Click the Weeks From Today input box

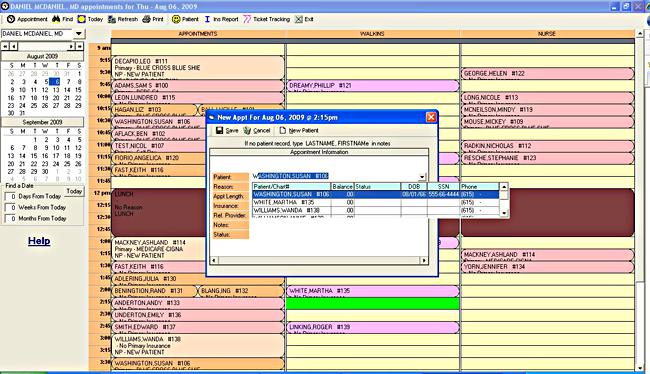[x=10, y=207]
